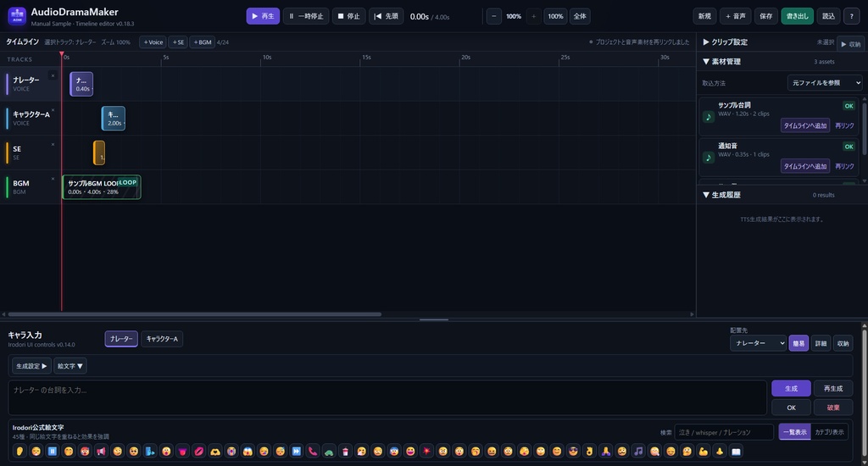
Task: Remove the ナレーター track with its x
Action: 53,75
